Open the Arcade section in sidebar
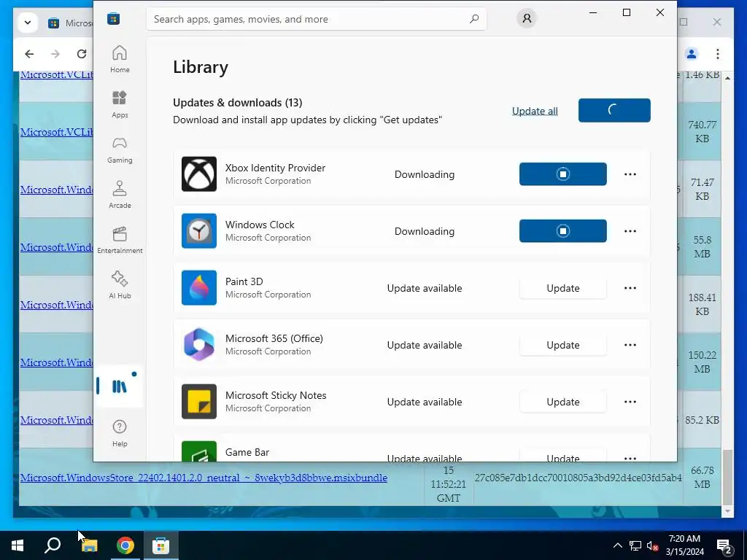 (x=120, y=195)
